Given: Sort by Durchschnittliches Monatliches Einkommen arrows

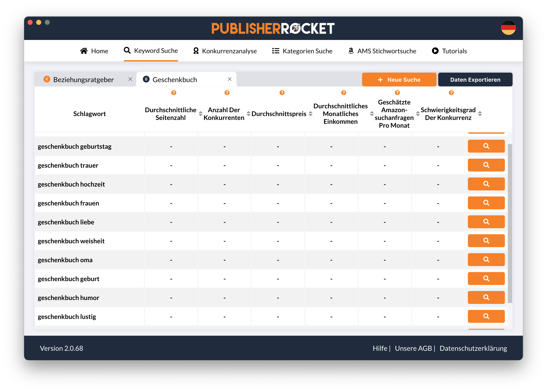Looking at the screenshot, I should pyautogui.click(x=372, y=114).
